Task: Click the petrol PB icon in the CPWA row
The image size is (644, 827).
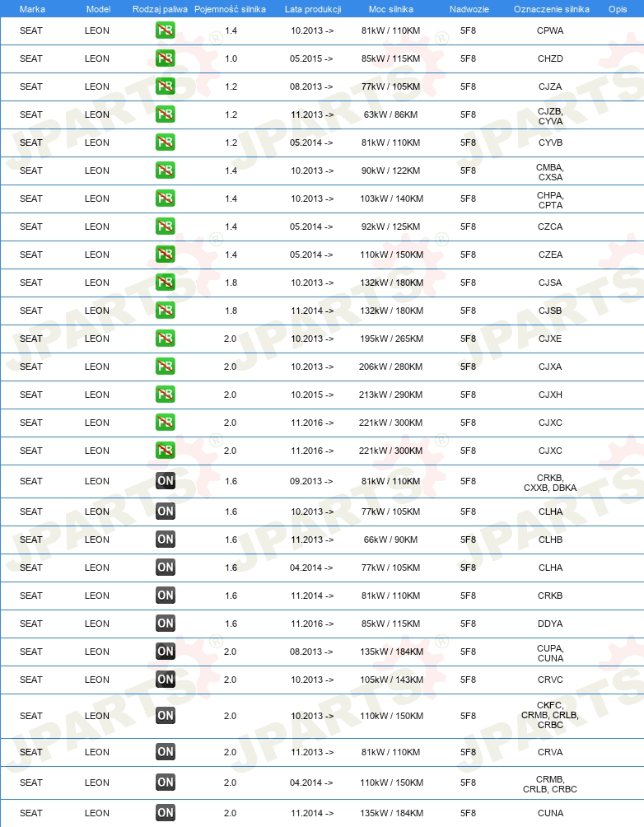Action: [x=165, y=30]
